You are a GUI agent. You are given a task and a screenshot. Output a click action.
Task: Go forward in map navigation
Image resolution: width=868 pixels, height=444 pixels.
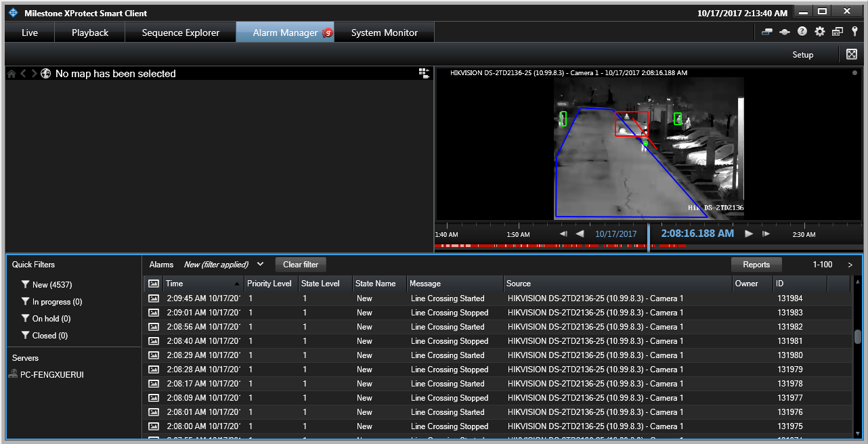(34, 73)
